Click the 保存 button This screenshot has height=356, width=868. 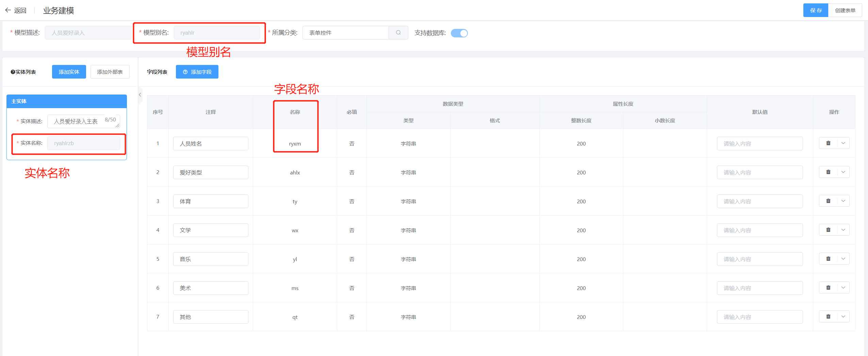(816, 10)
